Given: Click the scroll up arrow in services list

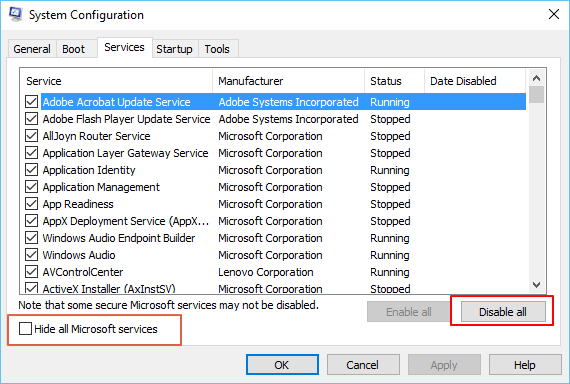Looking at the screenshot, I should tap(536, 78).
